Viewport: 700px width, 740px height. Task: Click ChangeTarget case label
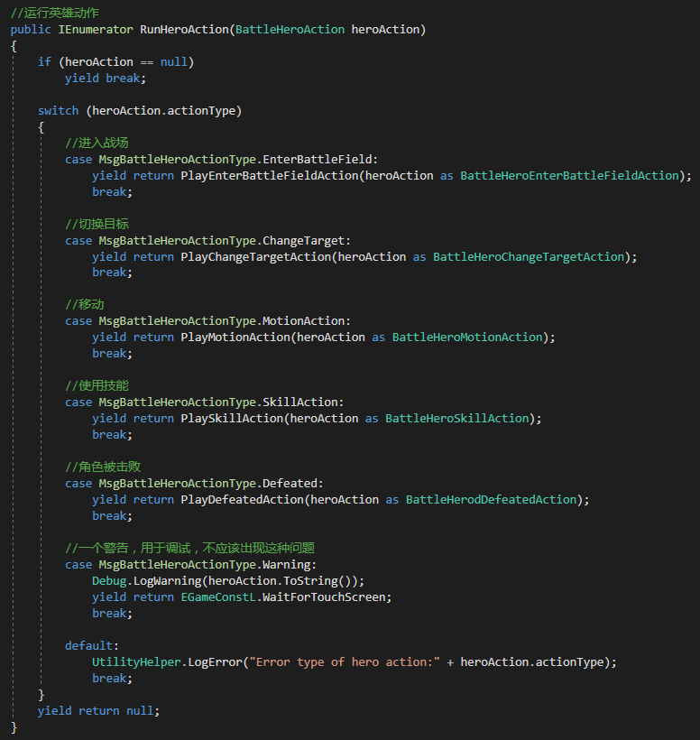point(304,240)
